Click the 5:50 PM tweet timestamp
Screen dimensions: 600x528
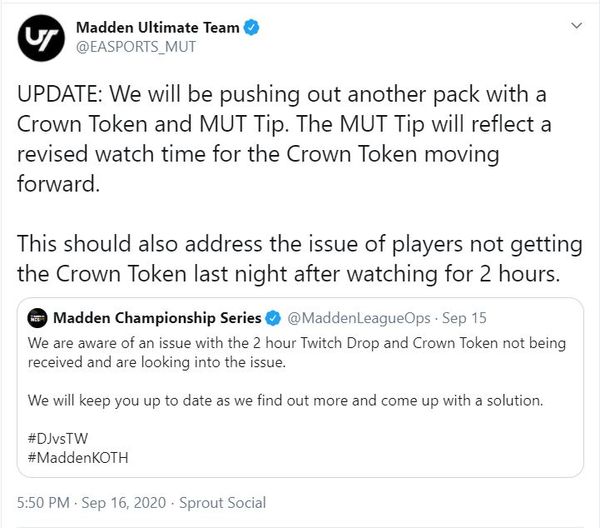pyautogui.click(x=43, y=503)
